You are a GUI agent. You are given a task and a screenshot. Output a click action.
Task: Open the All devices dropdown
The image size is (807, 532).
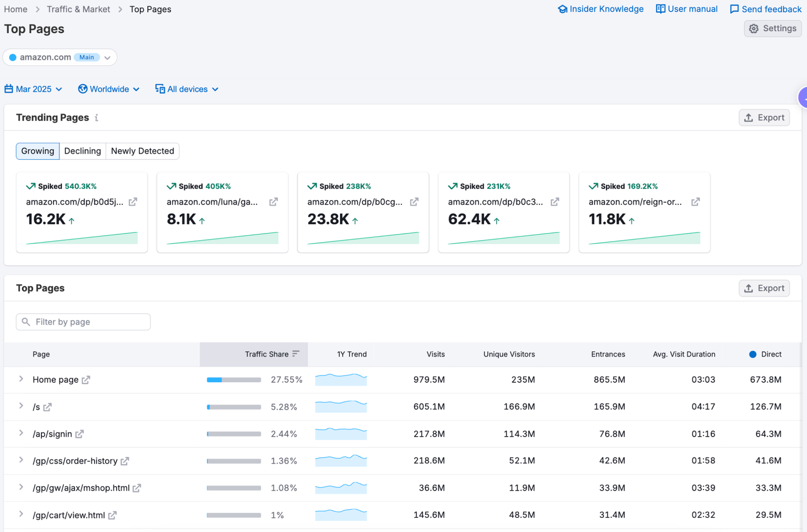pos(187,89)
